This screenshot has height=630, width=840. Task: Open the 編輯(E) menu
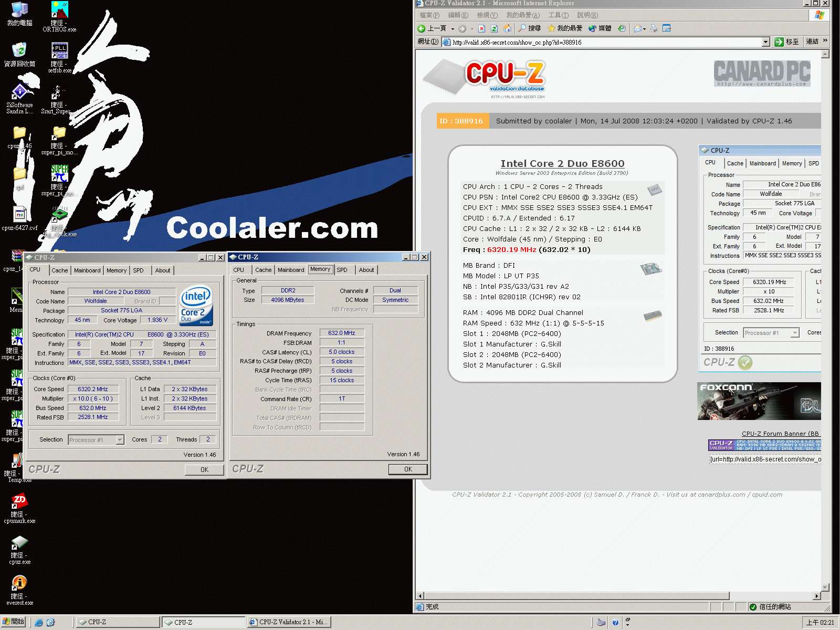[458, 15]
